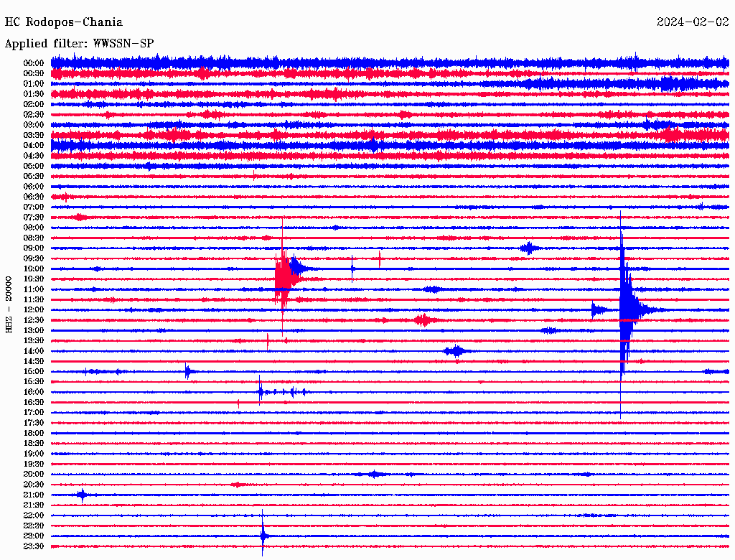This screenshot has height=560, width=735.
Task: Click the blue spike event on 16:00 trace
Action: pyautogui.click(x=261, y=391)
